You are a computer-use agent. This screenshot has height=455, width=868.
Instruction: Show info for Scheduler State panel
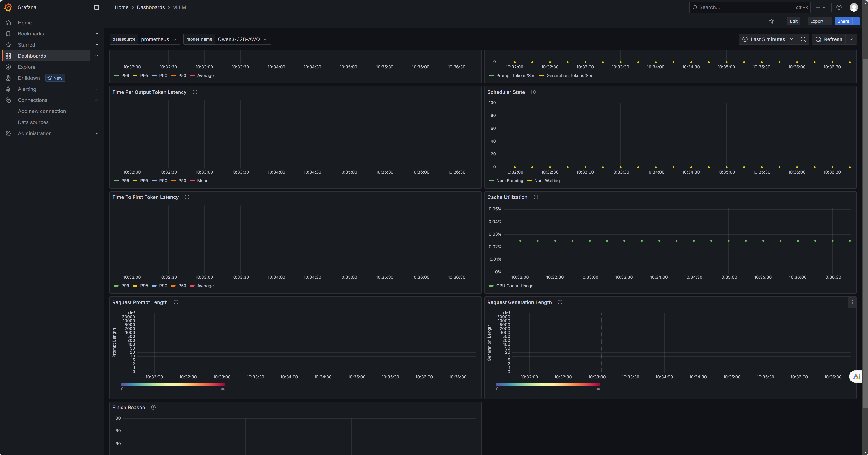pos(533,92)
